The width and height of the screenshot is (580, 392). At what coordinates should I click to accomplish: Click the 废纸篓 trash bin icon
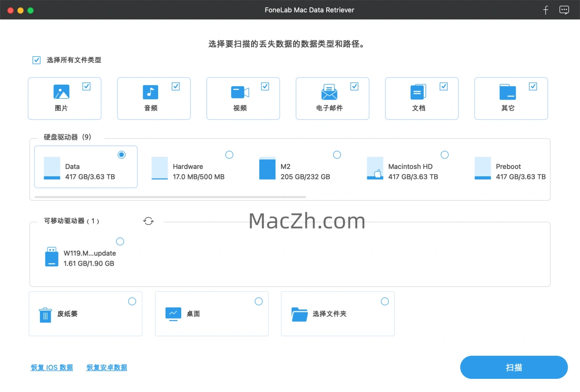tap(45, 315)
